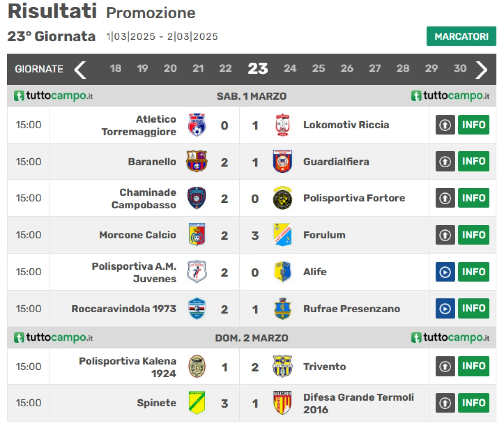Image resolution: width=504 pixels, height=430 pixels.
Task: Click the Spinete team logo
Action: 197,403
